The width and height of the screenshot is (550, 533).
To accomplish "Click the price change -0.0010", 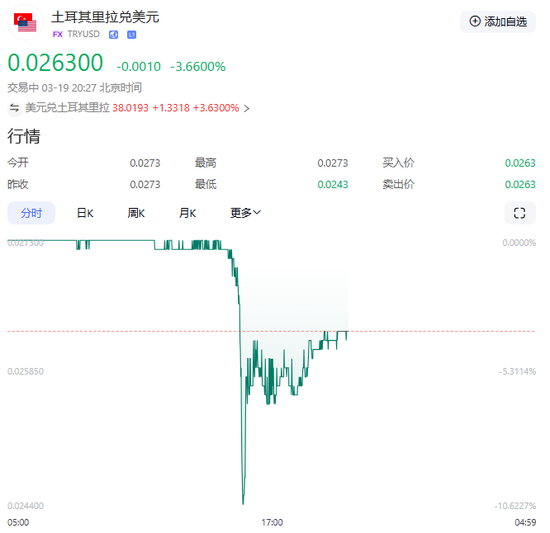I will (x=139, y=67).
